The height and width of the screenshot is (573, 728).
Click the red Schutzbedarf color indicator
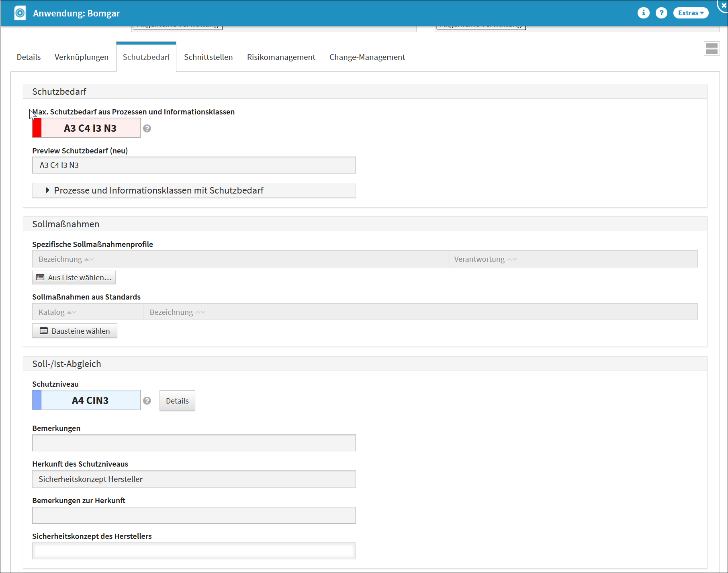point(37,128)
